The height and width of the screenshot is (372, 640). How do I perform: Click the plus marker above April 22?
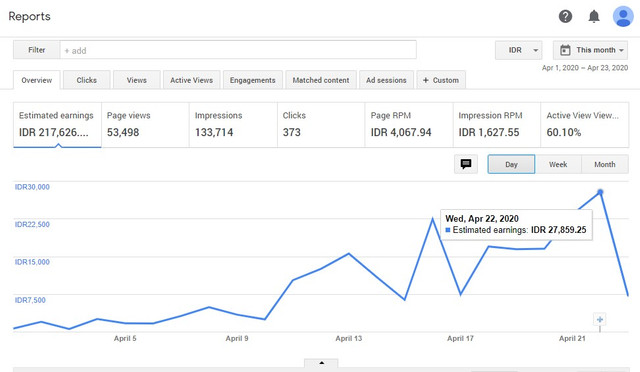pyautogui.click(x=600, y=319)
